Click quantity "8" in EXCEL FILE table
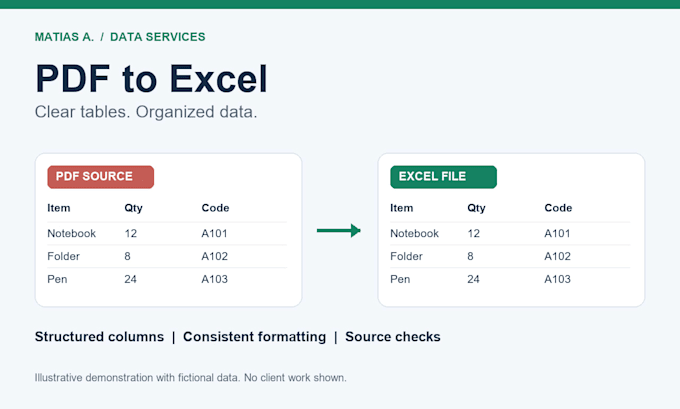This screenshot has height=409, width=680. pyautogui.click(x=471, y=256)
